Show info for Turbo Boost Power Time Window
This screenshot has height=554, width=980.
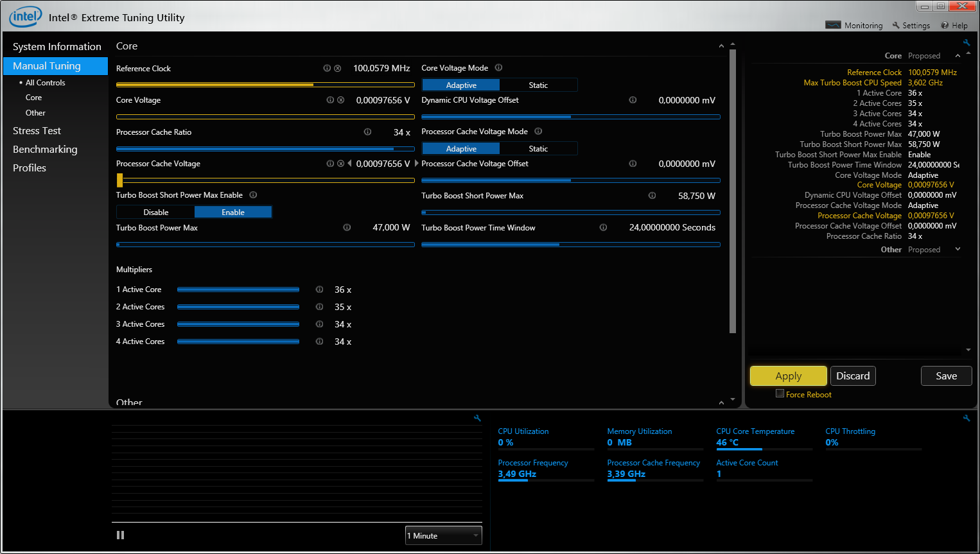(603, 227)
